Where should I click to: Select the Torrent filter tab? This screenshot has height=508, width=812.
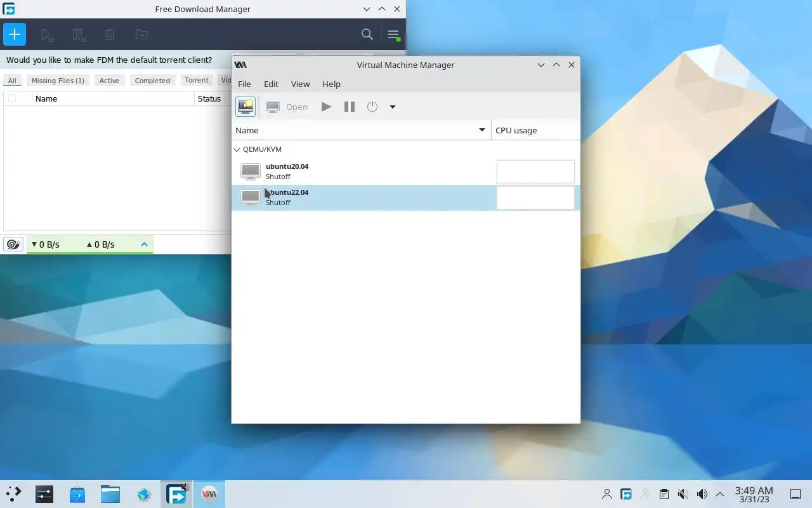197,80
